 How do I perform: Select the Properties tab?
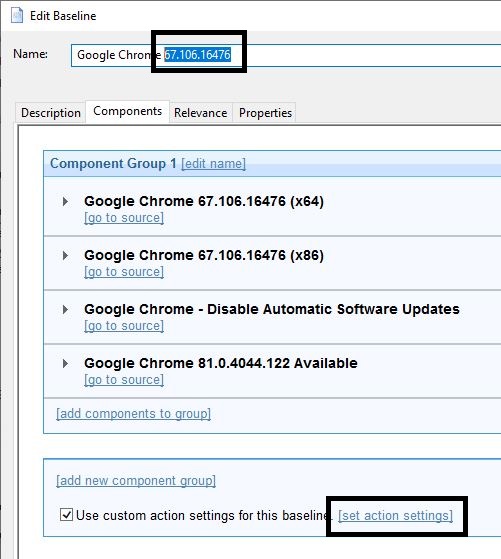tap(265, 113)
